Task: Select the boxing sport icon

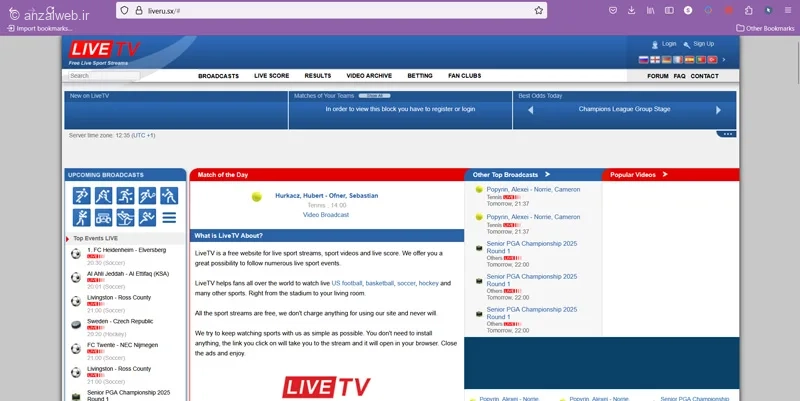Action: coord(82,218)
